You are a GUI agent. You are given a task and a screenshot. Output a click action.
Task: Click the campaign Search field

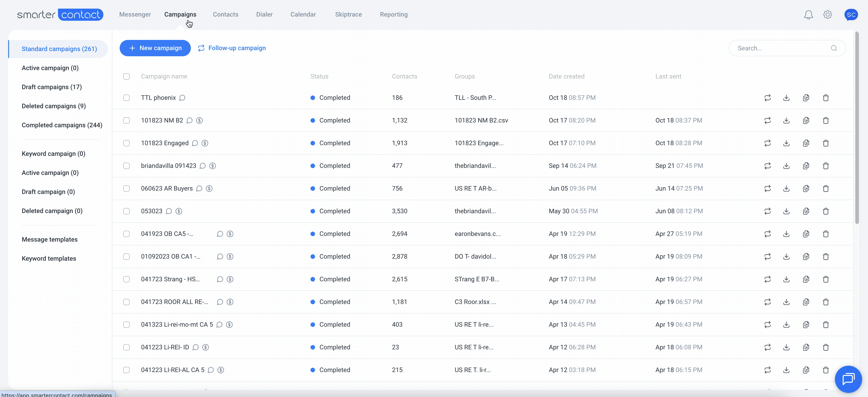(x=787, y=48)
